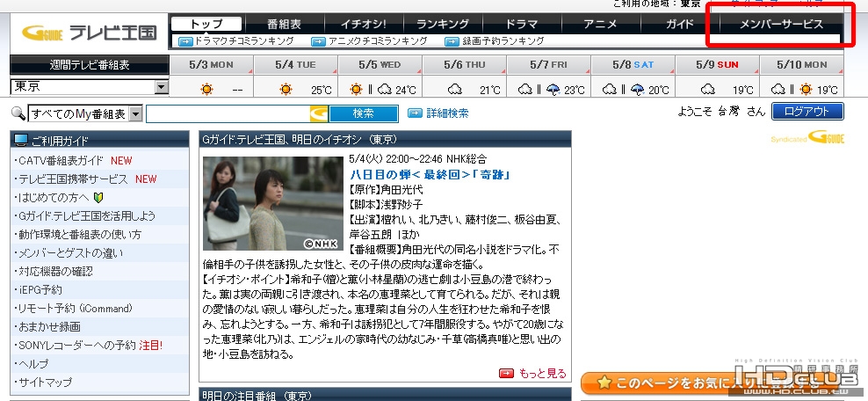
Task: Open the メンバーサービス tab
Action: (x=781, y=25)
